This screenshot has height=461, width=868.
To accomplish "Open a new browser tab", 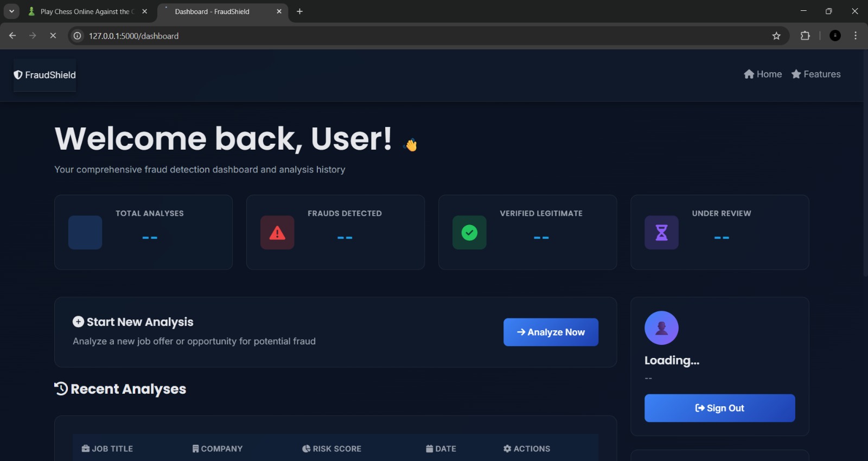I will coord(299,11).
